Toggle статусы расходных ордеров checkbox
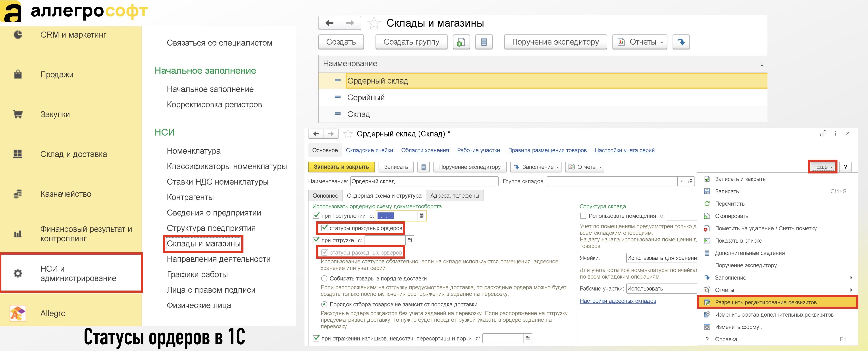Image resolution: width=868 pixels, height=351 pixels. (324, 252)
